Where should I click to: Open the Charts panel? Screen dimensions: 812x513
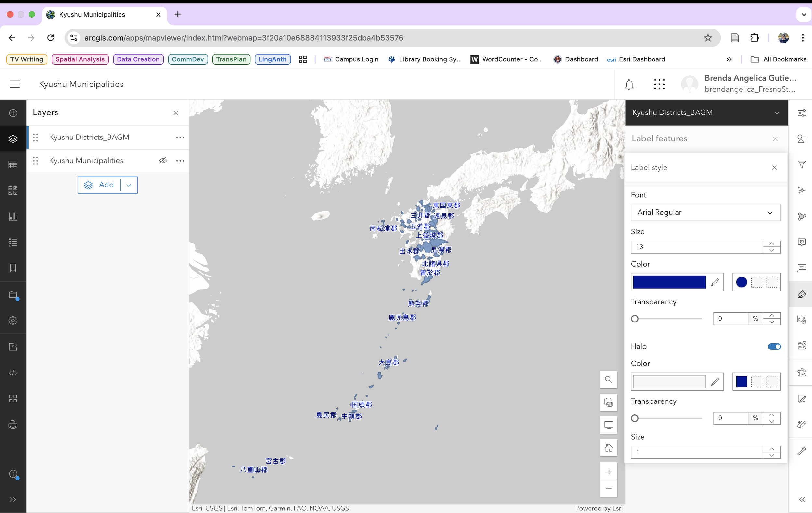pyautogui.click(x=13, y=216)
